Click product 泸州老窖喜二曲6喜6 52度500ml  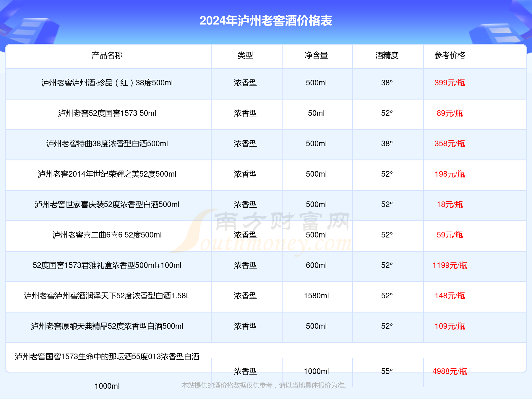tap(107, 235)
